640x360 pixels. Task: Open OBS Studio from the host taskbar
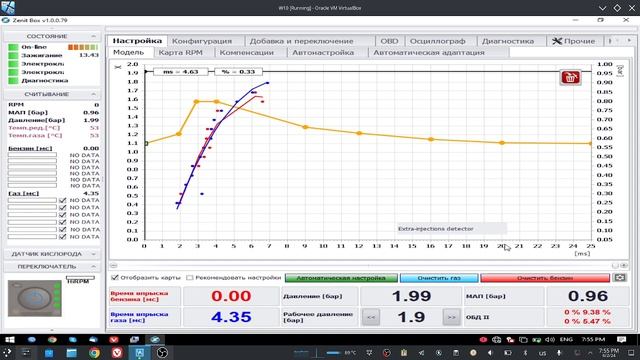coord(162,353)
